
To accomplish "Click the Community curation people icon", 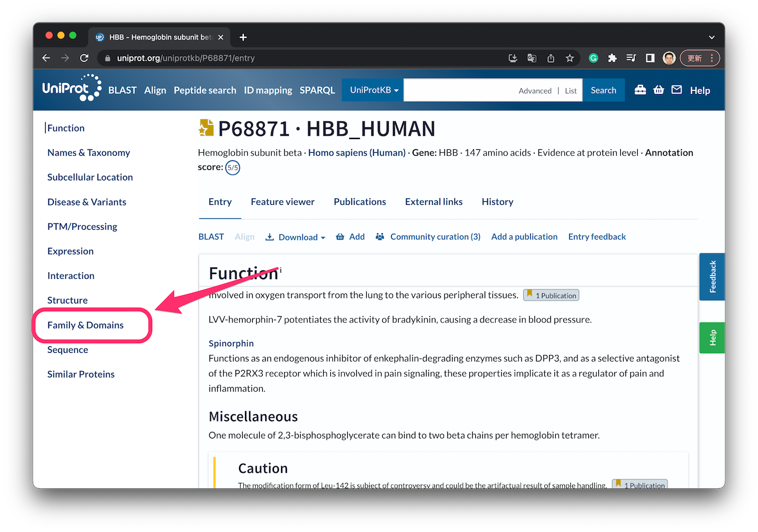I will [x=379, y=236].
